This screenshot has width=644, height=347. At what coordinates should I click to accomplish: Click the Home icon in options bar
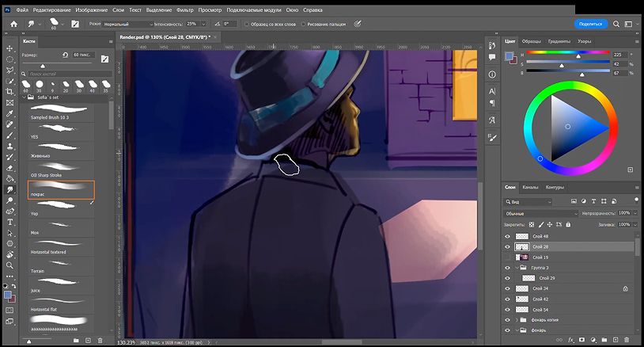pos(15,24)
